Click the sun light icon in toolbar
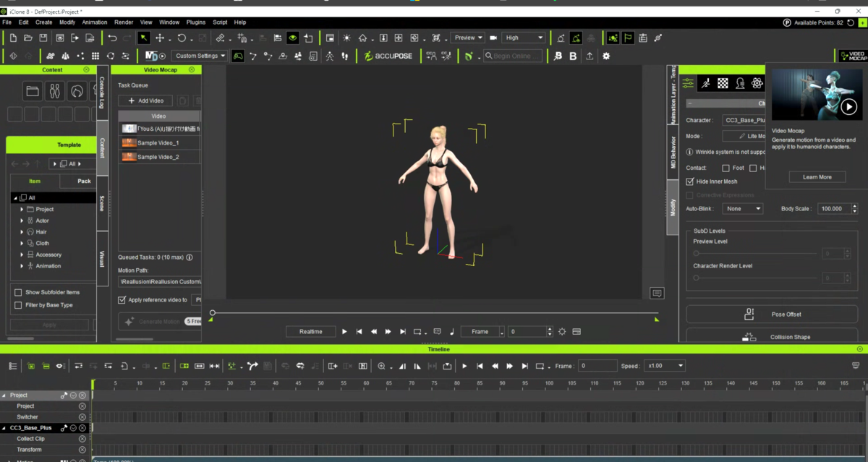 [x=346, y=38]
